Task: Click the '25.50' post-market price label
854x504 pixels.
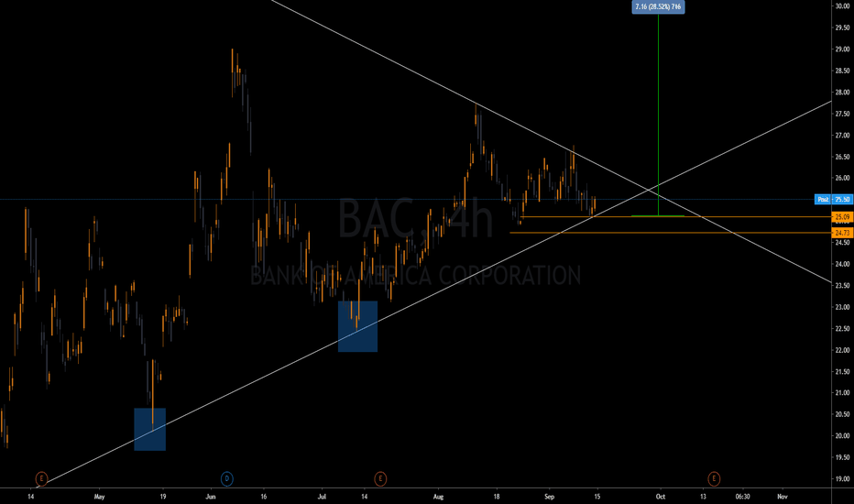Action: click(843, 200)
